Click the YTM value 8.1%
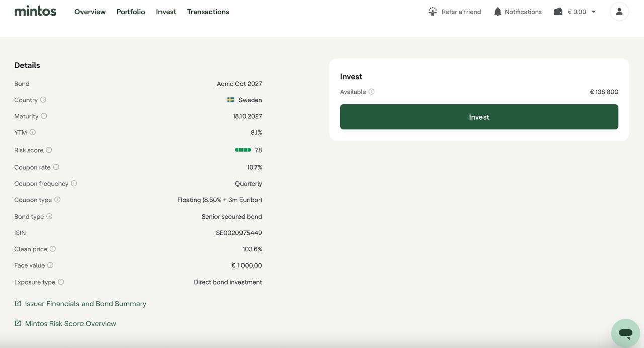Viewport: 644px width, 348px height. coord(256,133)
